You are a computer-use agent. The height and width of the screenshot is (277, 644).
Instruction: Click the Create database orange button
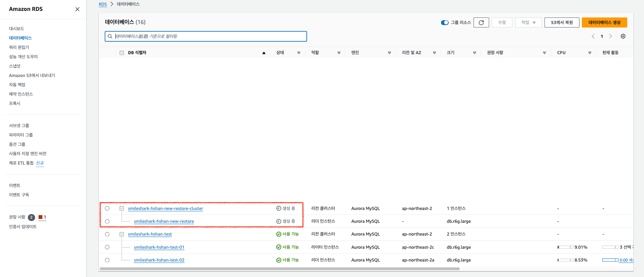point(604,23)
